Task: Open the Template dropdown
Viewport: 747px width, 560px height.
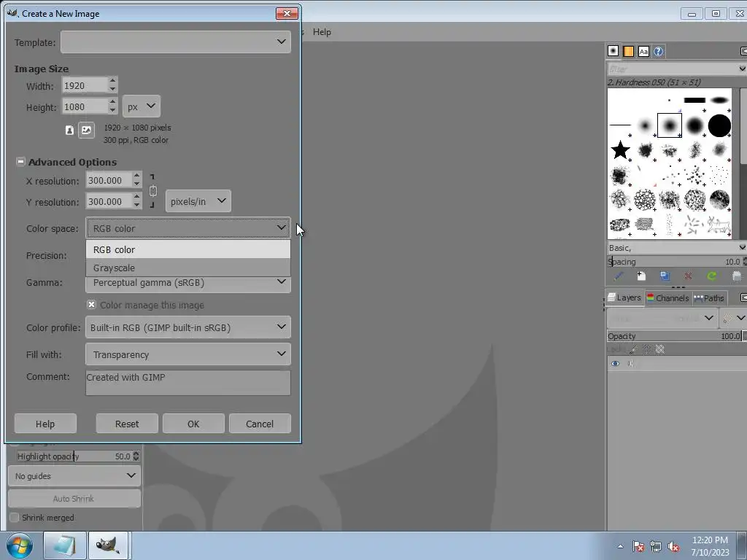Action: tap(175, 42)
